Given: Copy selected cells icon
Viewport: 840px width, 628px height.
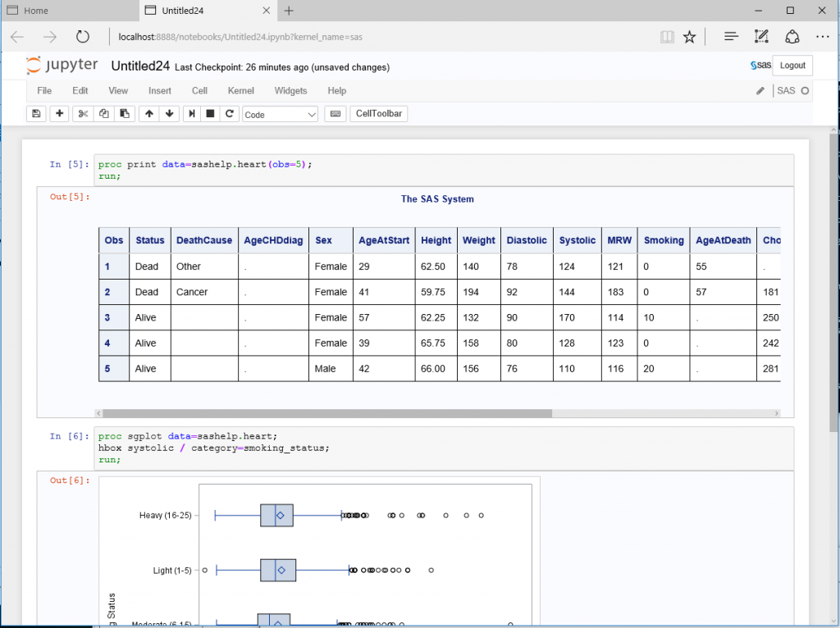Looking at the screenshot, I should pyautogui.click(x=103, y=114).
